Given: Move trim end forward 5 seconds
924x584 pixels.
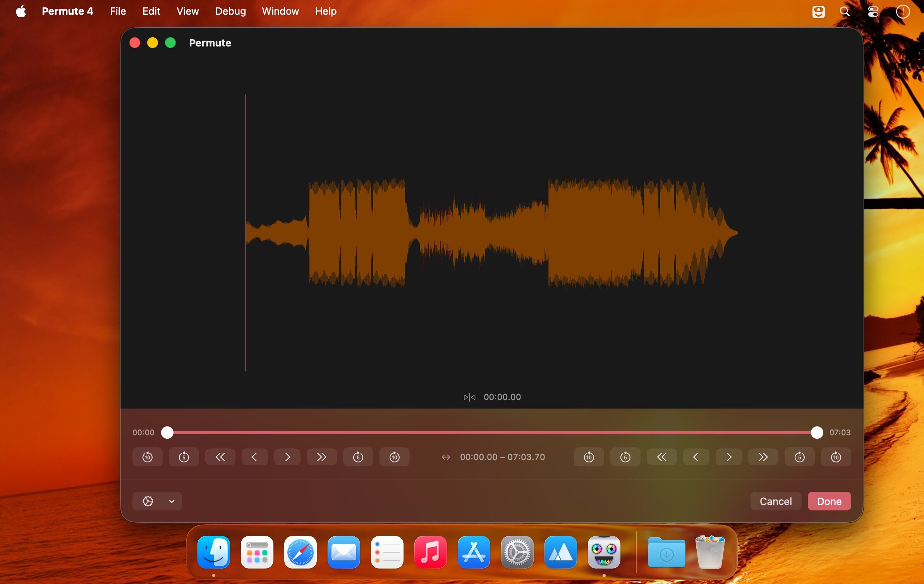Looking at the screenshot, I should coord(800,457).
